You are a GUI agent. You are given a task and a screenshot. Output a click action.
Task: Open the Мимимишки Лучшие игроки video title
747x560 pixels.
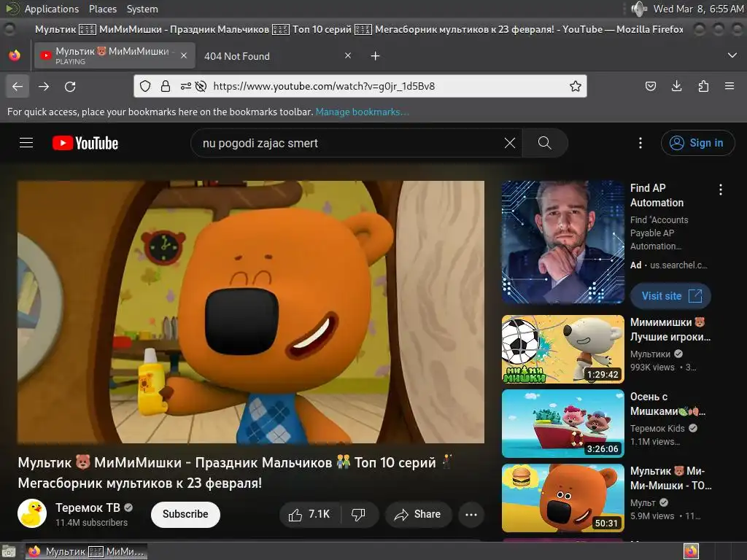click(x=670, y=330)
